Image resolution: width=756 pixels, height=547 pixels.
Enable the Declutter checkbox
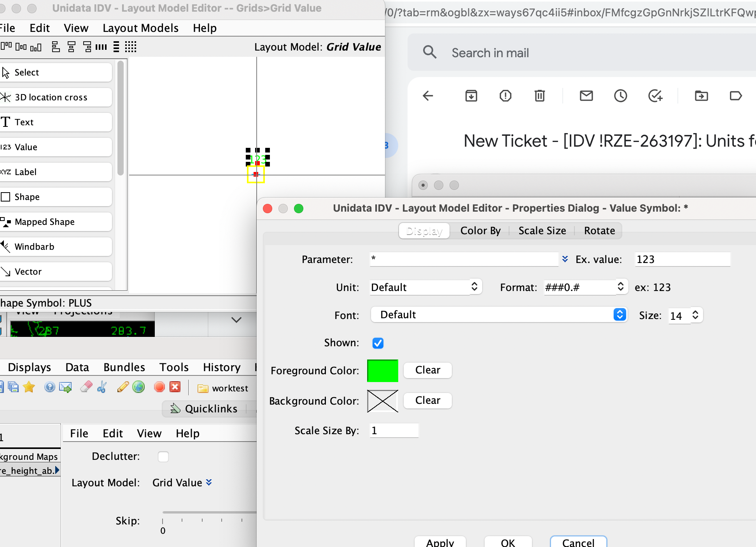163,456
